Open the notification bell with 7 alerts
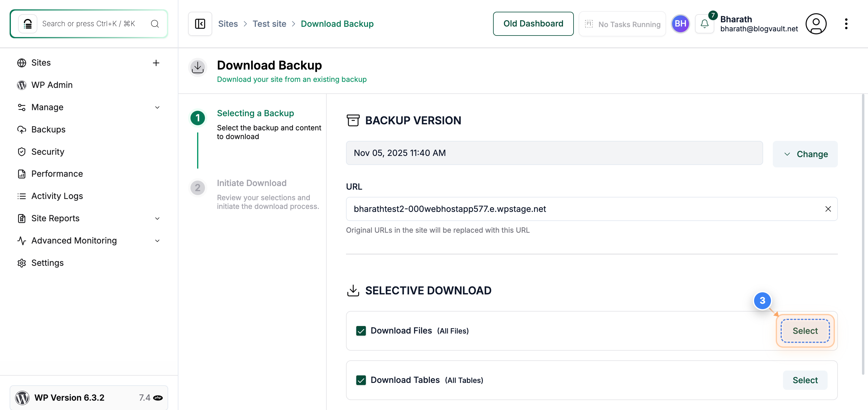Viewport: 868px width, 410px height. (x=705, y=23)
